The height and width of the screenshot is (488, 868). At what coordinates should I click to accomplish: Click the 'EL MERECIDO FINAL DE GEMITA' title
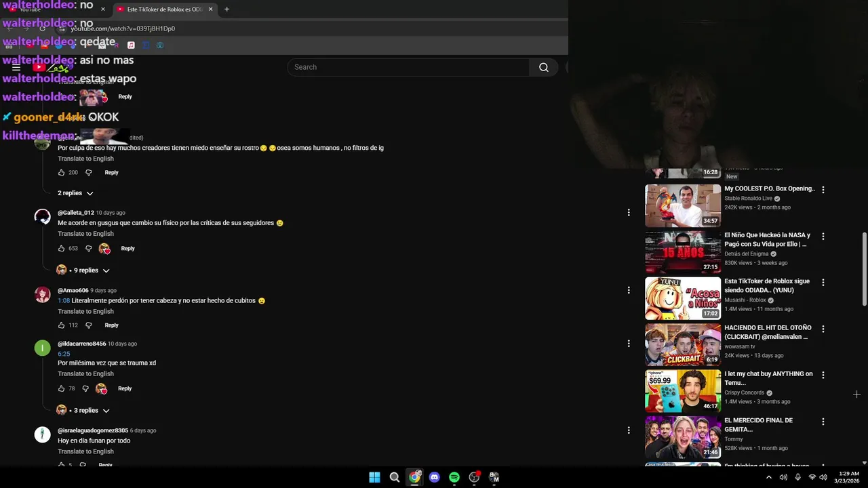pos(758,425)
